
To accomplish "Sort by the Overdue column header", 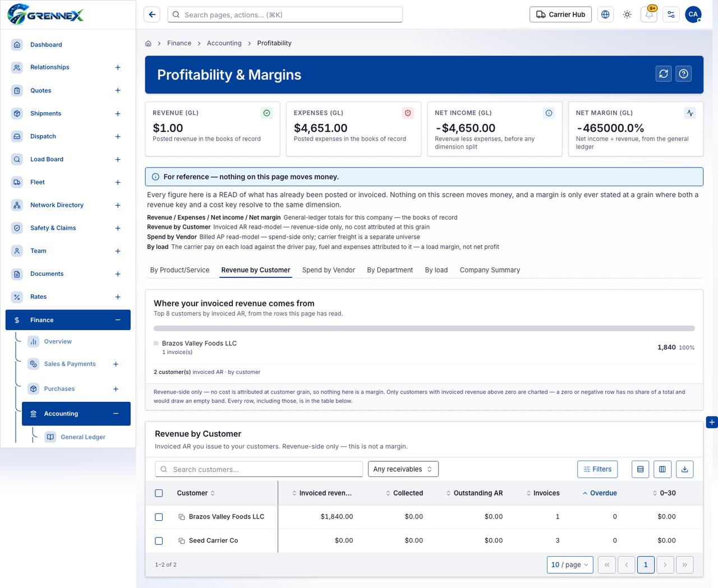I will [599, 493].
